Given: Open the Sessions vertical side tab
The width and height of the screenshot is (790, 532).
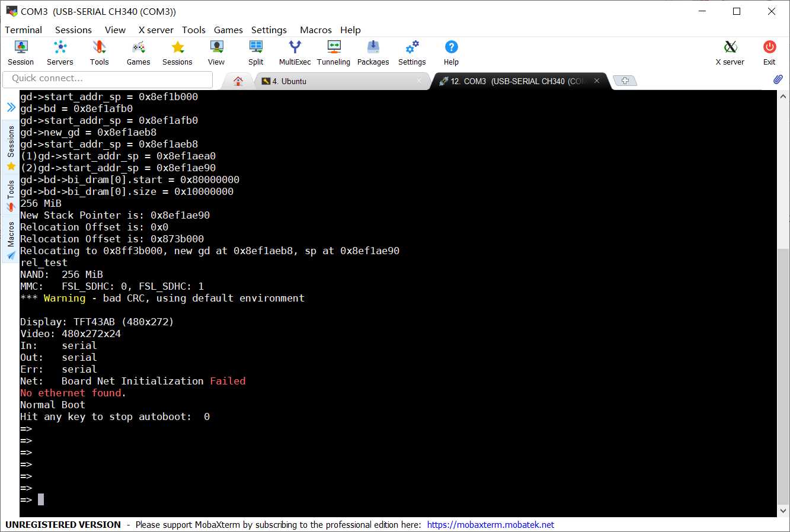Looking at the screenshot, I should 11,148.
